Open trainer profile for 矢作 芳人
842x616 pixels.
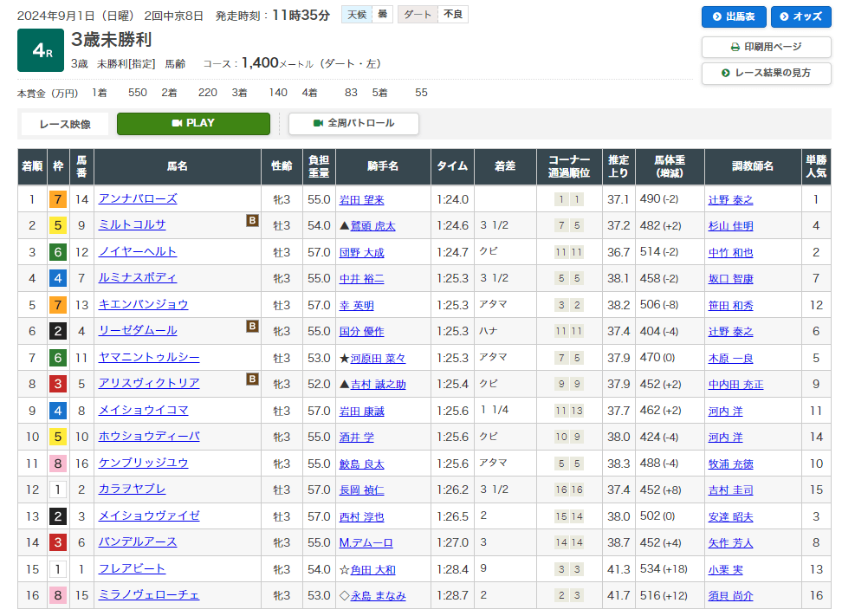click(730, 543)
